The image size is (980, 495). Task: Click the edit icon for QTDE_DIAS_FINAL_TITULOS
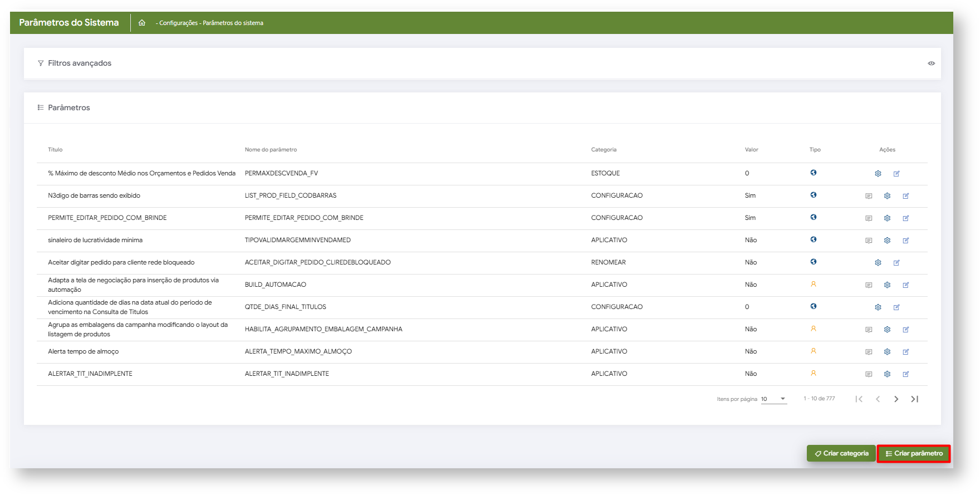896,307
